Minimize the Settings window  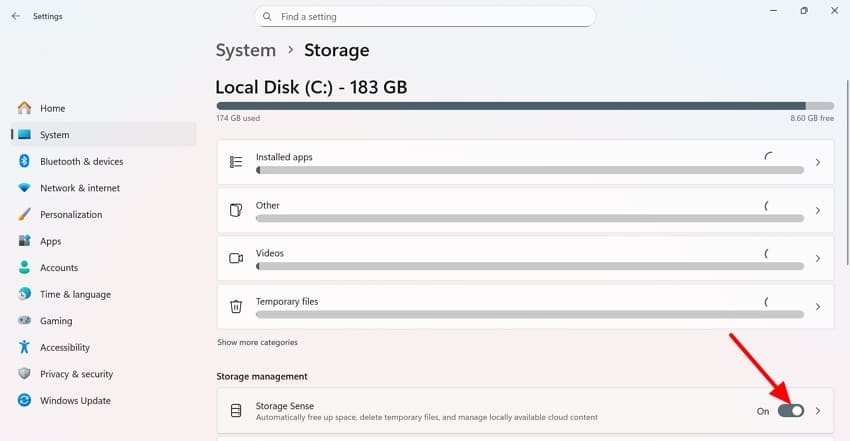774,10
